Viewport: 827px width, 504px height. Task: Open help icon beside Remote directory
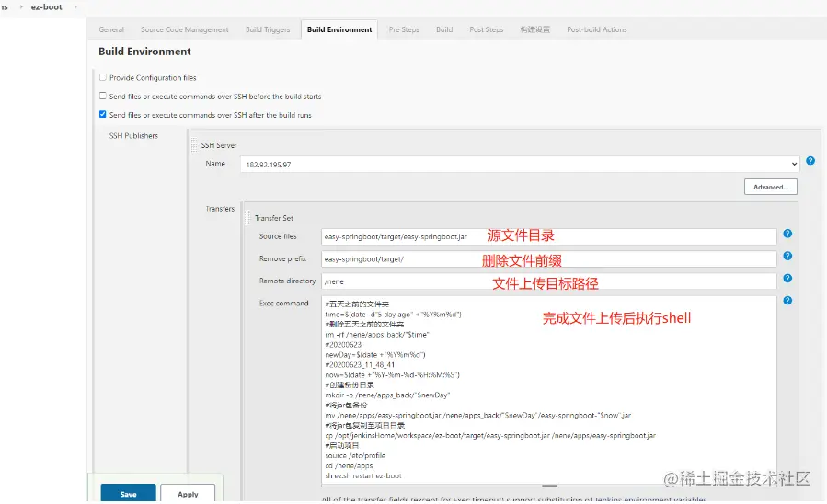787,278
